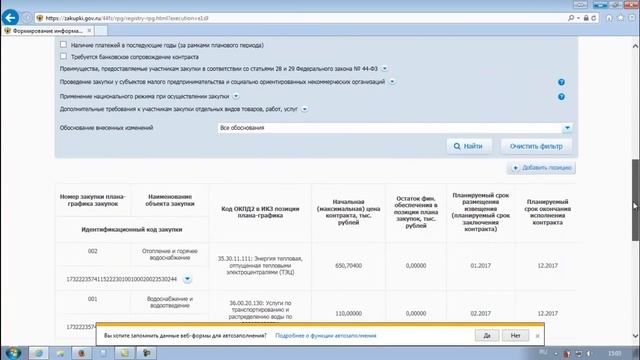640x360 pixels.
Task: Expand Применение национального режима section
Action: pos(236,96)
